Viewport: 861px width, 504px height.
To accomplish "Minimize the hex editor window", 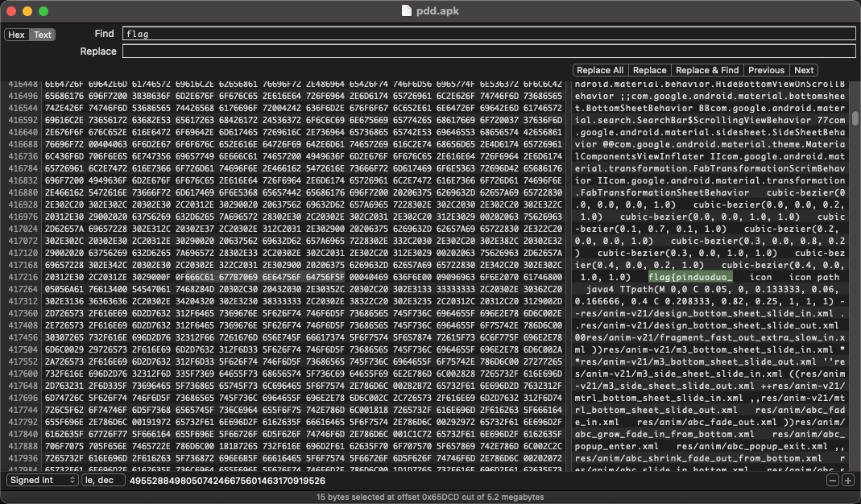I will [27, 11].
